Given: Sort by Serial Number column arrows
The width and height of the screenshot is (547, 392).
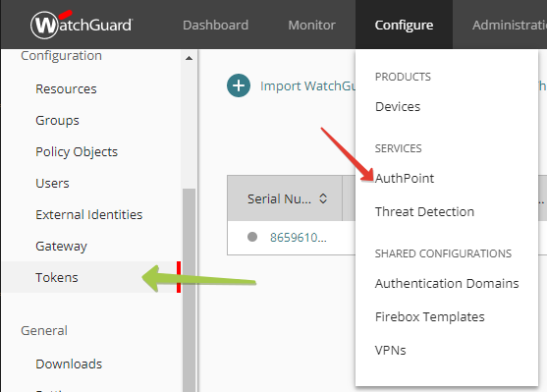Looking at the screenshot, I should [323, 198].
